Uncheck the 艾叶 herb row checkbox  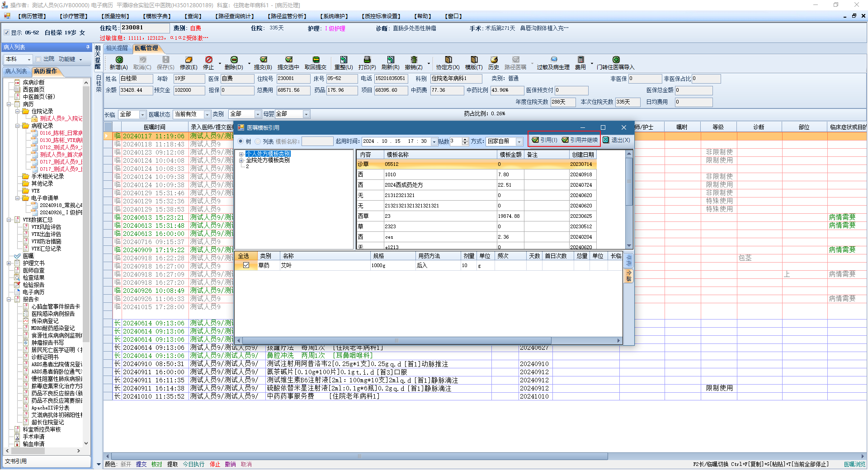(x=246, y=265)
